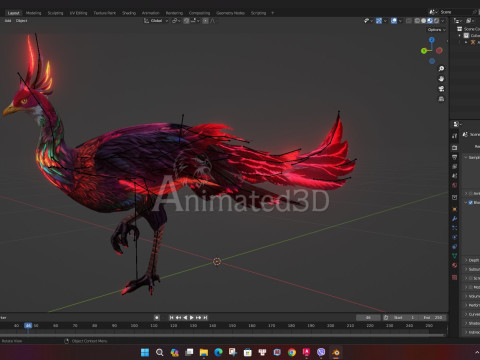Collapse the Collection row in outliner
The image size is (480, 360).
[x=460, y=36]
